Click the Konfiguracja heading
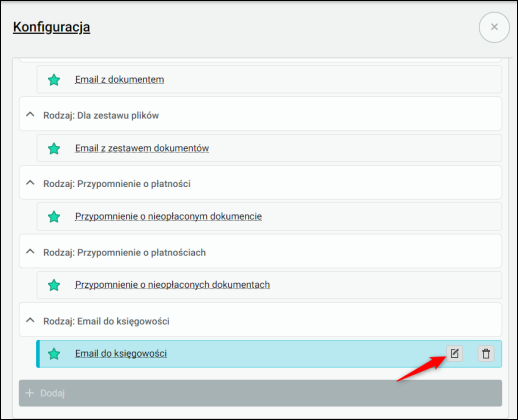 coord(51,27)
